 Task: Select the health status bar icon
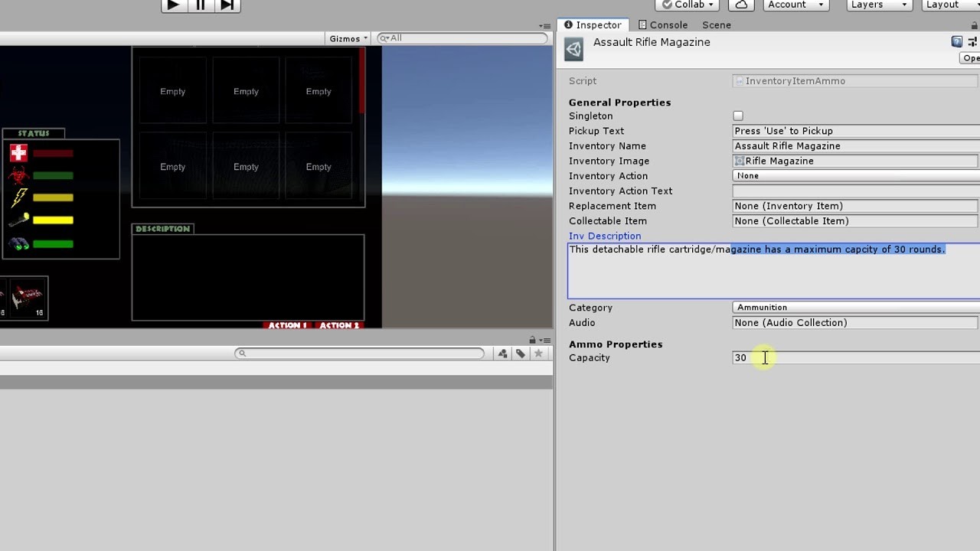18,153
